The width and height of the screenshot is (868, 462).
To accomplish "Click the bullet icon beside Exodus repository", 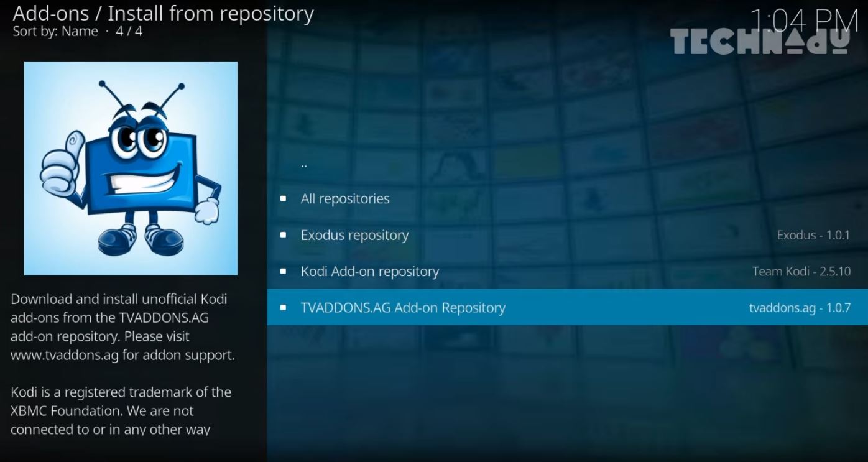I will click(x=284, y=235).
